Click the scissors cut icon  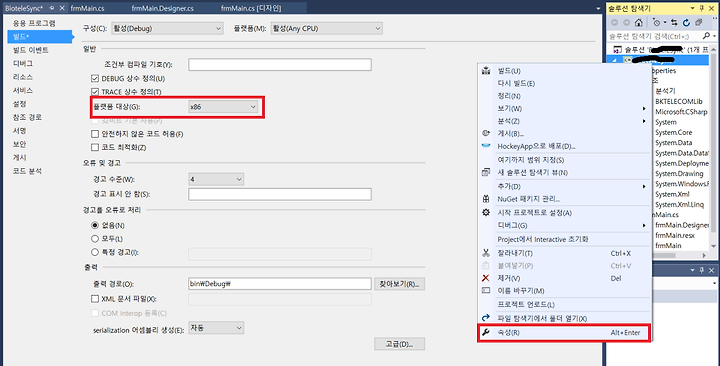pyautogui.click(x=486, y=253)
